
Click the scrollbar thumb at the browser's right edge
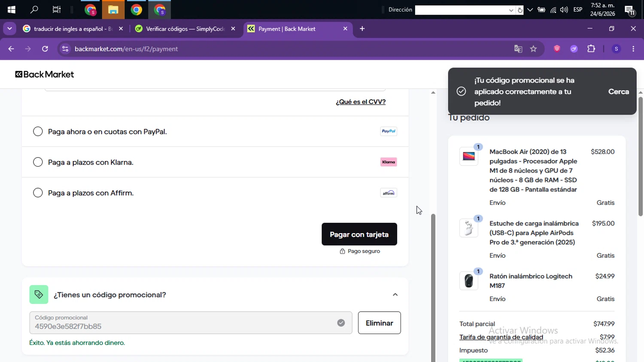(x=641, y=156)
